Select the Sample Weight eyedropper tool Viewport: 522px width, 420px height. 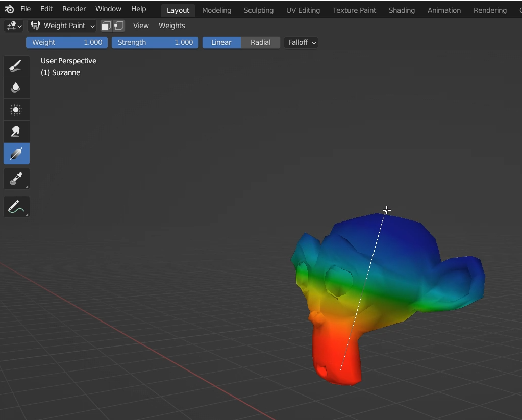click(x=16, y=179)
